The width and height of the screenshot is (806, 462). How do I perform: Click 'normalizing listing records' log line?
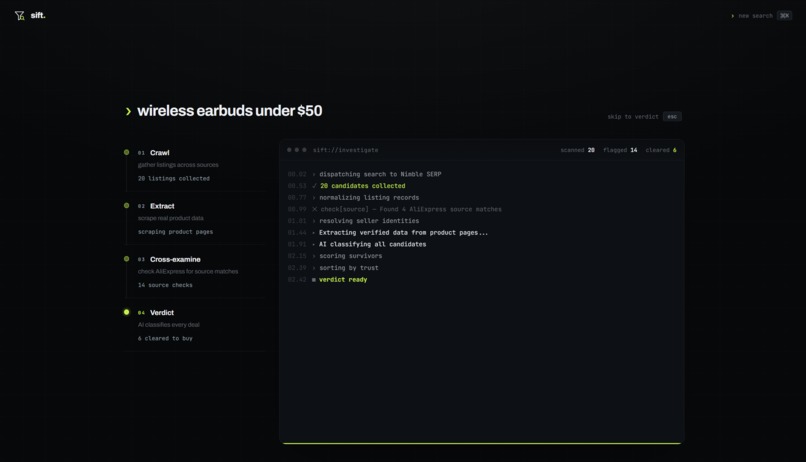pos(369,198)
